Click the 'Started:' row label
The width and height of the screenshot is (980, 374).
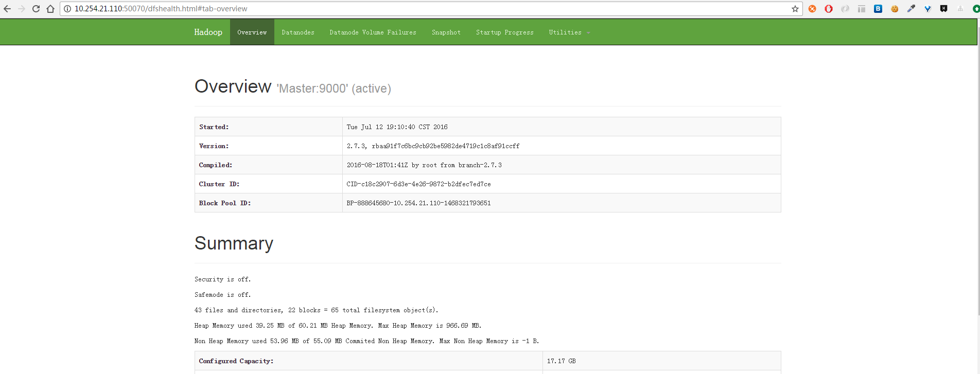click(214, 127)
